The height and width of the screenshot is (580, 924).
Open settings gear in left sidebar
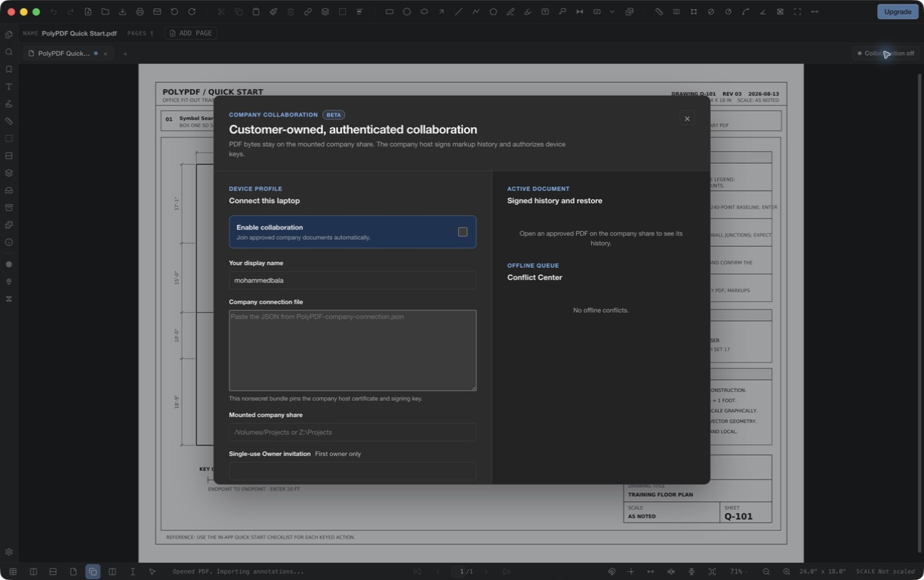pos(9,552)
